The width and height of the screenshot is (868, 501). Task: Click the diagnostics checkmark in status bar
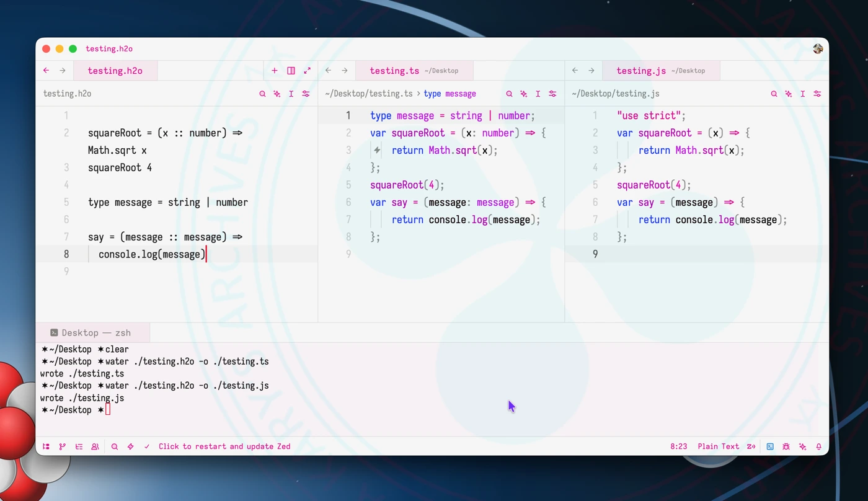pyautogui.click(x=147, y=446)
